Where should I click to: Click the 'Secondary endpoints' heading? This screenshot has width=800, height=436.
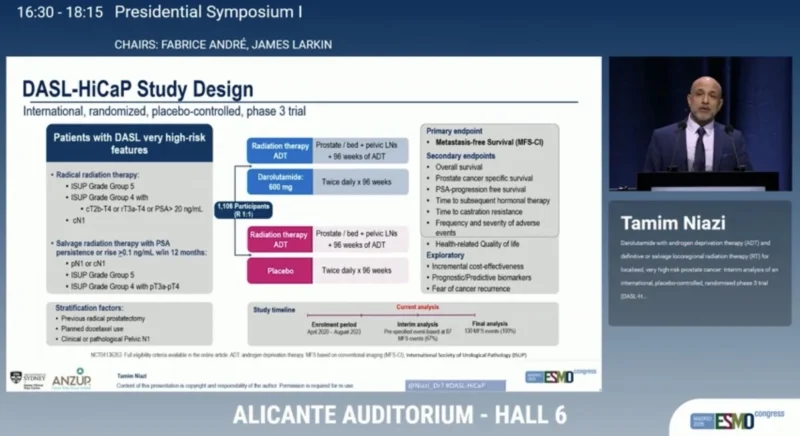461,156
